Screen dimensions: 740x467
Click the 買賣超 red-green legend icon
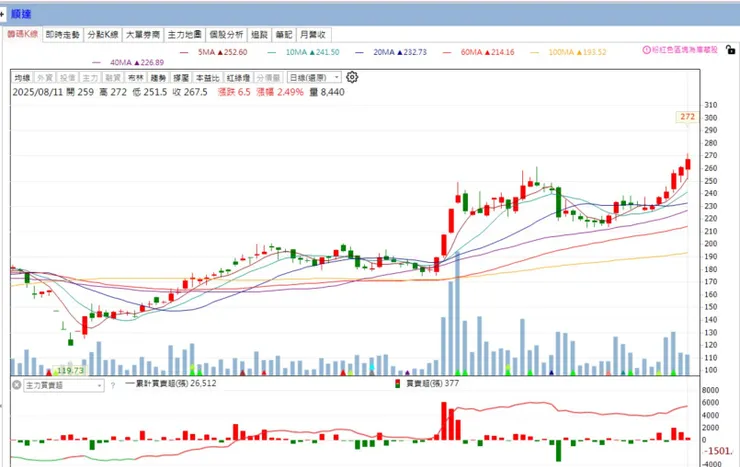397,384
